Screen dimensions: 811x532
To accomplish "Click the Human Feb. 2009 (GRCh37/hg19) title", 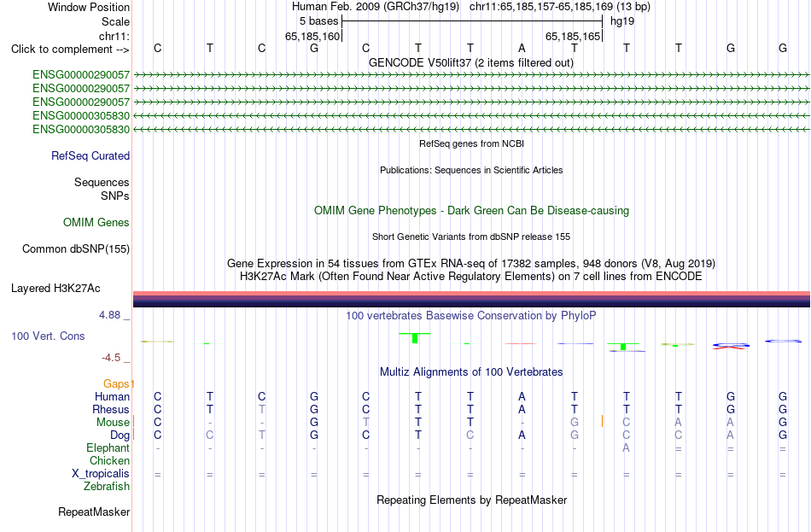I will (x=376, y=7).
